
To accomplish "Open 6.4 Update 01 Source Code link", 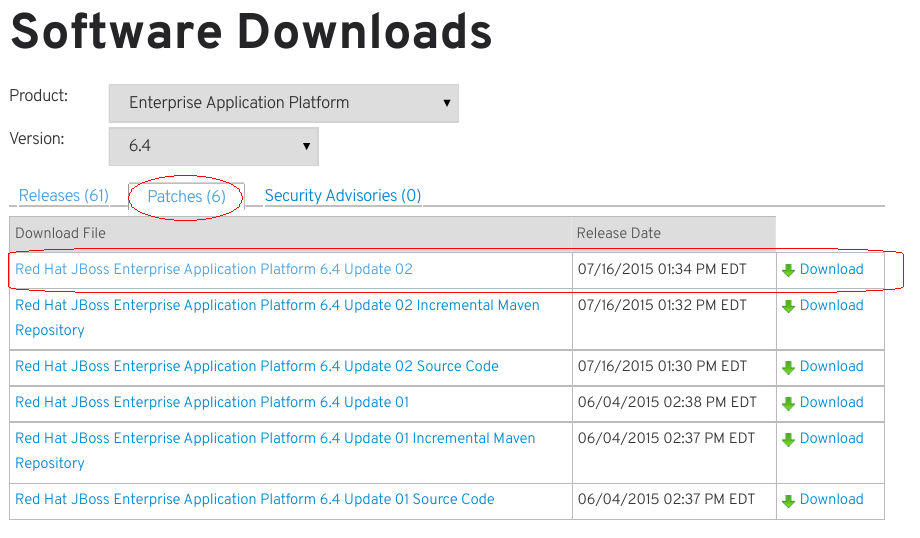I will pyautogui.click(x=255, y=499).
